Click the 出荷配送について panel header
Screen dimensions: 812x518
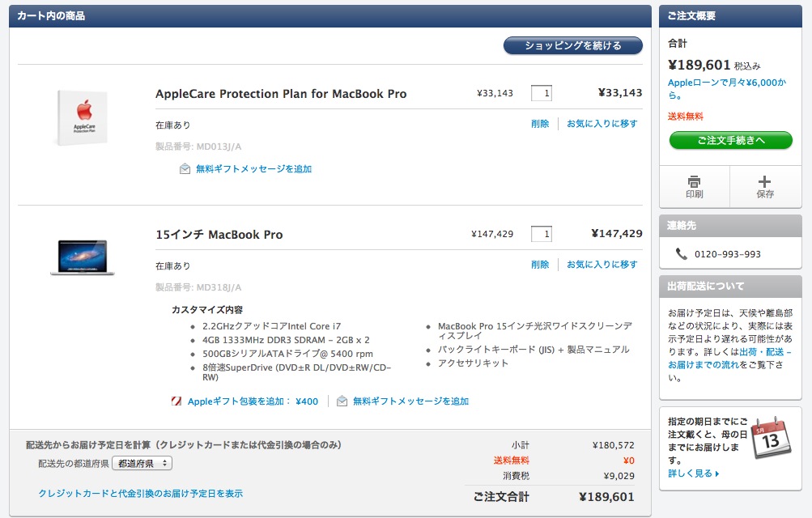click(x=730, y=287)
